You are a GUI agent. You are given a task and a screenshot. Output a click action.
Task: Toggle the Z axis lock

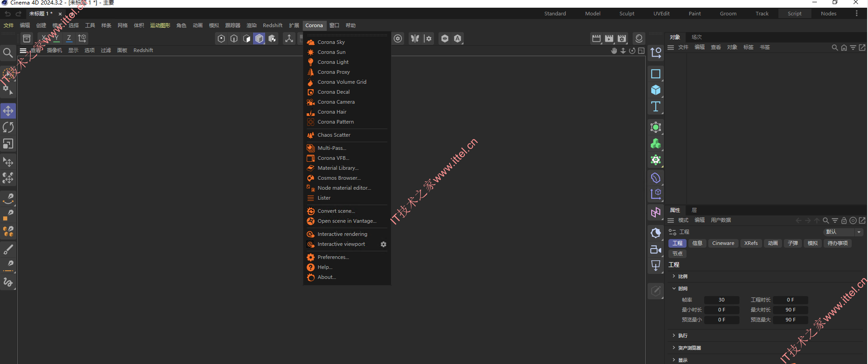pos(69,38)
